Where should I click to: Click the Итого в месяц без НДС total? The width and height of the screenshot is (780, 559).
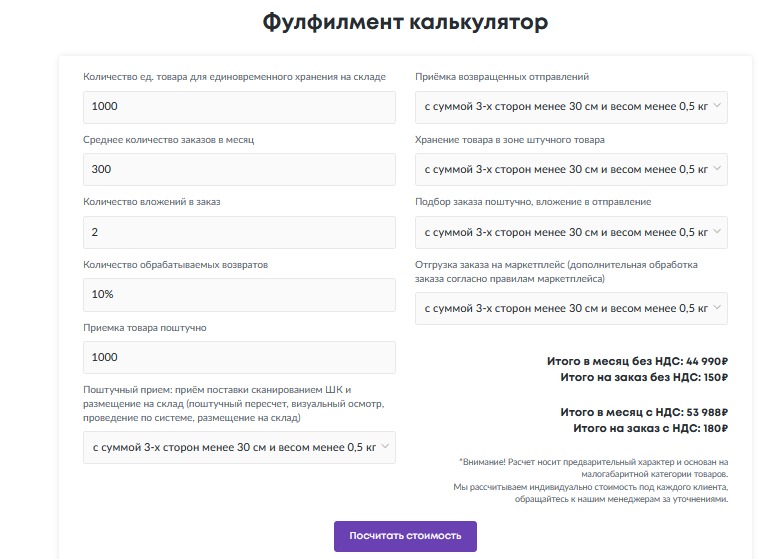pos(637,361)
